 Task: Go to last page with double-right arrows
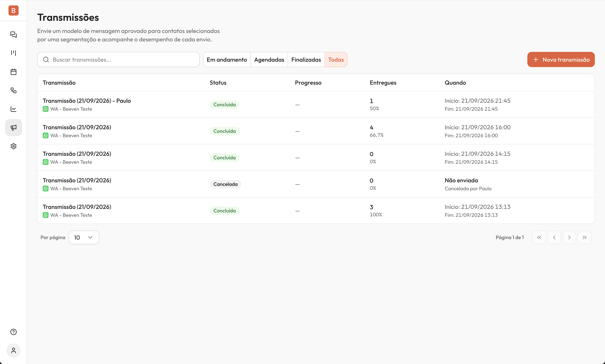[x=585, y=237]
